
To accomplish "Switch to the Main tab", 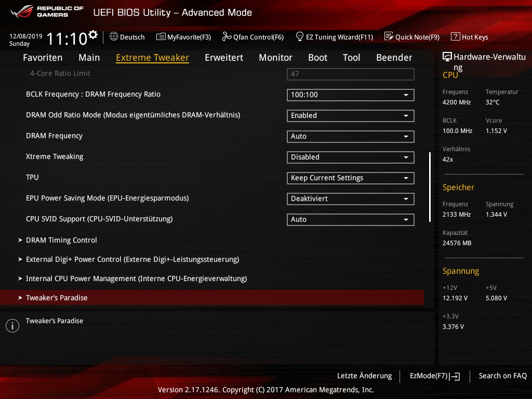I will pos(89,58).
